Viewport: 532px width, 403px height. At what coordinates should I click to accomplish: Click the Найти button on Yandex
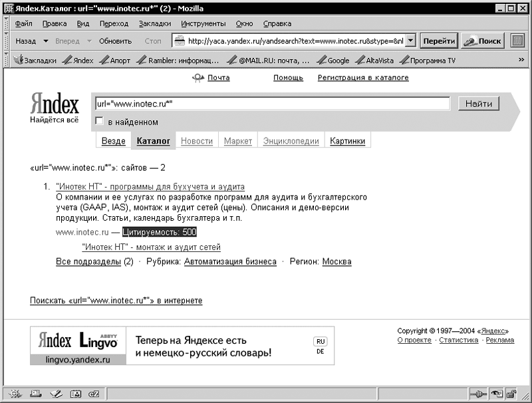click(x=479, y=104)
